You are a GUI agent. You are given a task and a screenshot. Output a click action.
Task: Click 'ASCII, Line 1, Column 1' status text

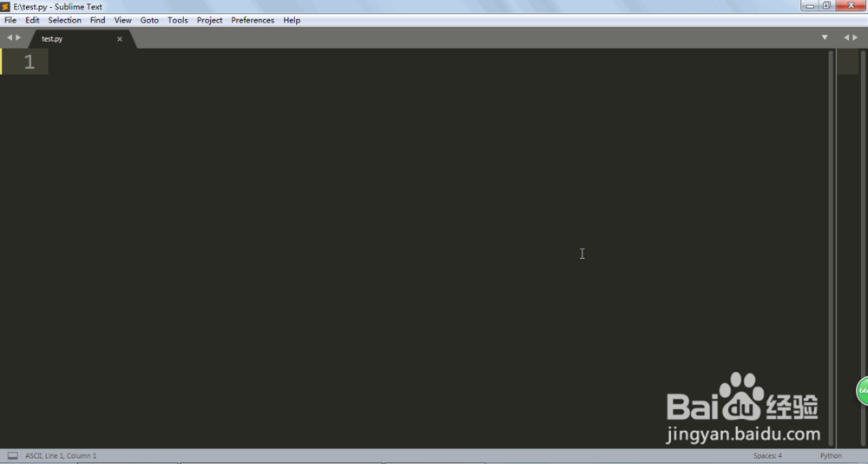click(61, 455)
